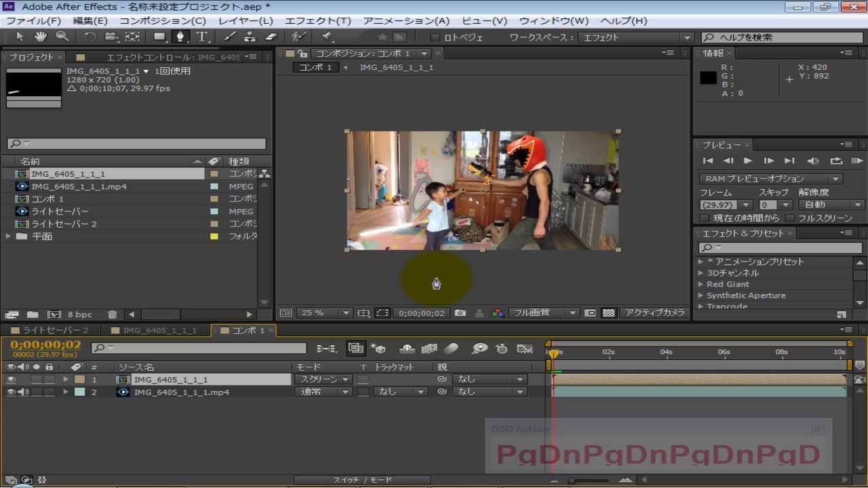Screen dimensions: 868x488
Task: Expand the 平面 folder in project
Action: (x=8, y=236)
